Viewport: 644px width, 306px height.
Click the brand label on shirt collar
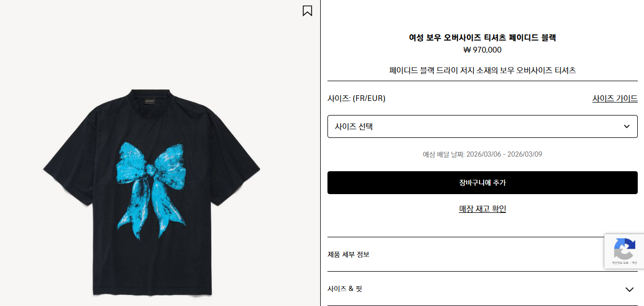click(x=150, y=101)
